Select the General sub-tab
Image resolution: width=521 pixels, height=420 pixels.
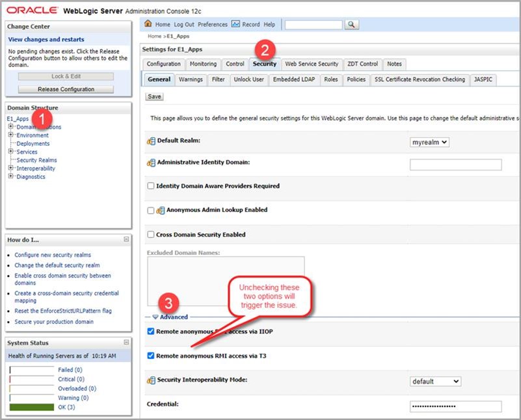[x=159, y=79]
